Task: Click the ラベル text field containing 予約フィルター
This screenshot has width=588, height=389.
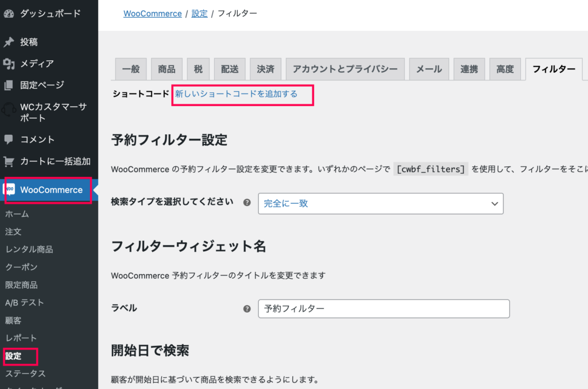Action: 384,309
